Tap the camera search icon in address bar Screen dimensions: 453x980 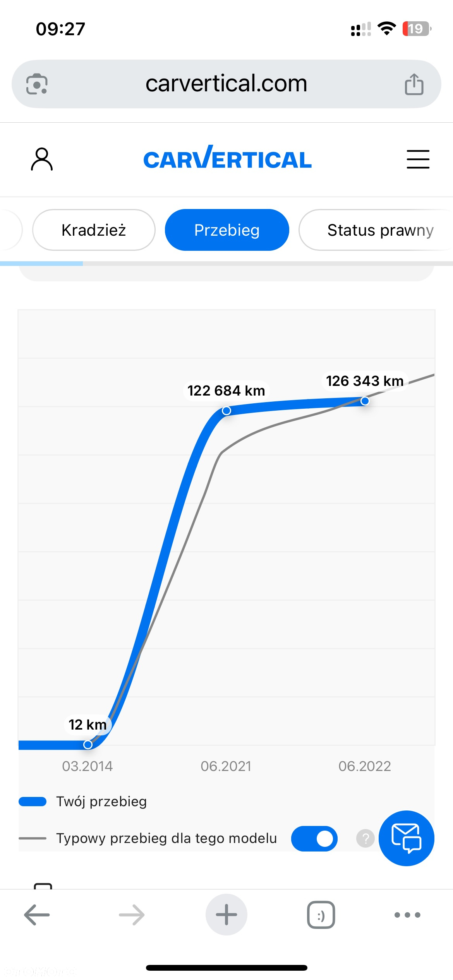(x=37, y=84)
